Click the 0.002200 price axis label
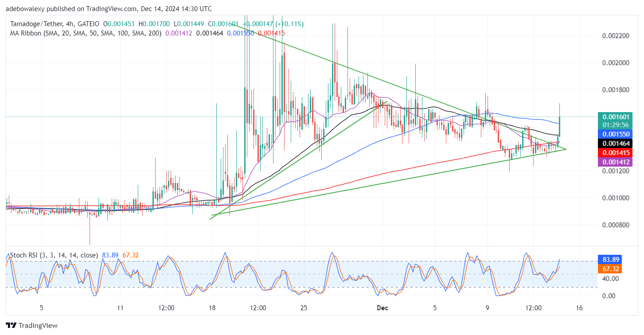The width and height of the screenshot is (644, 335). (x=617, y=36)
